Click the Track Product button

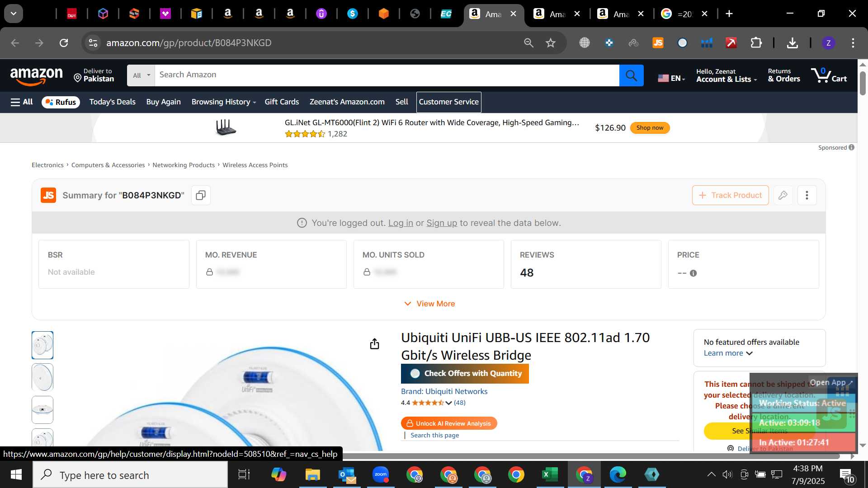pos(730,195)
